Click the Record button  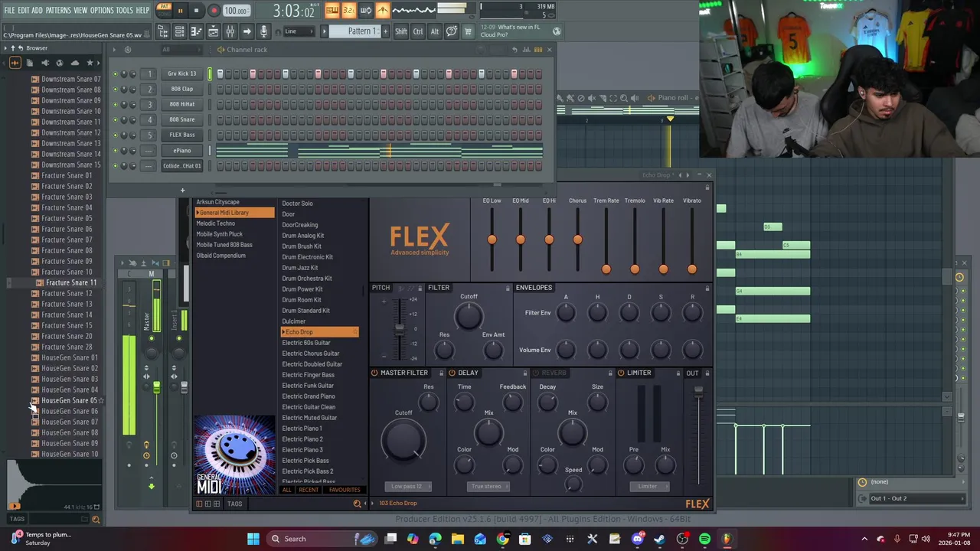coord(214,11)
